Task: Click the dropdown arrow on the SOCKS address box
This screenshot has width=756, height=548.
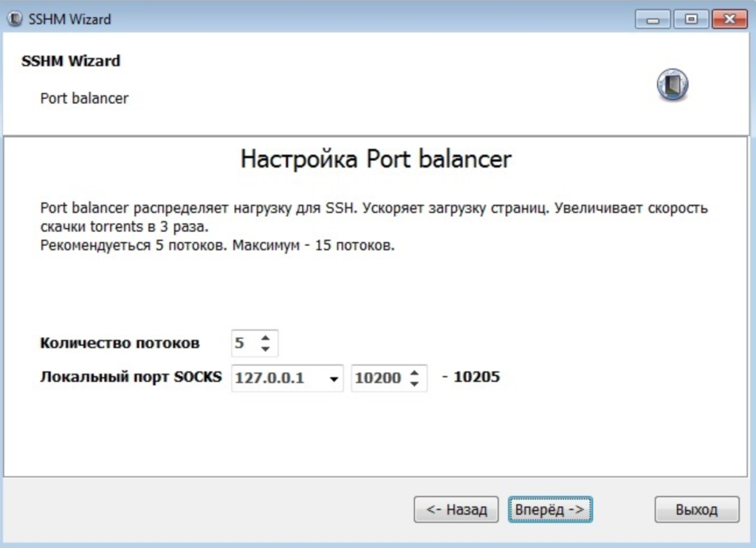Action: tap(334, 377)
